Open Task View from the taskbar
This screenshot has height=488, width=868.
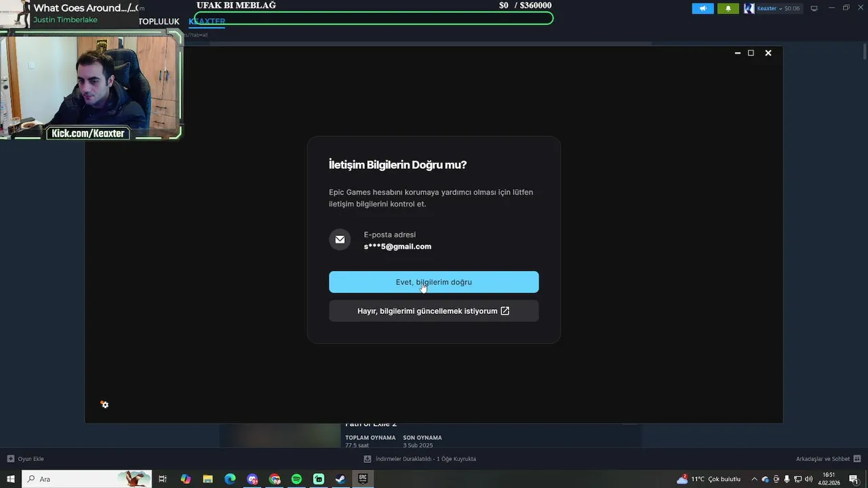[x=163, y=479]
